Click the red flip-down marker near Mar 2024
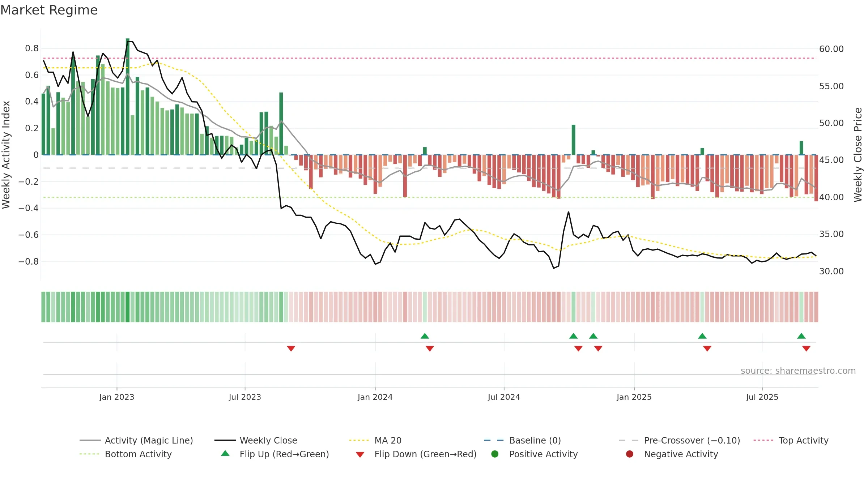 tap(430, 348)
